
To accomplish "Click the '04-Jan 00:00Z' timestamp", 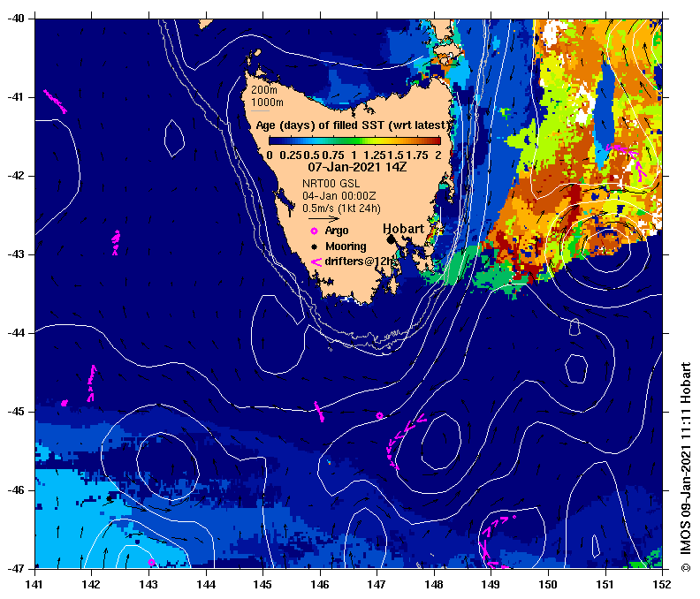I will (x=339, y=196).
